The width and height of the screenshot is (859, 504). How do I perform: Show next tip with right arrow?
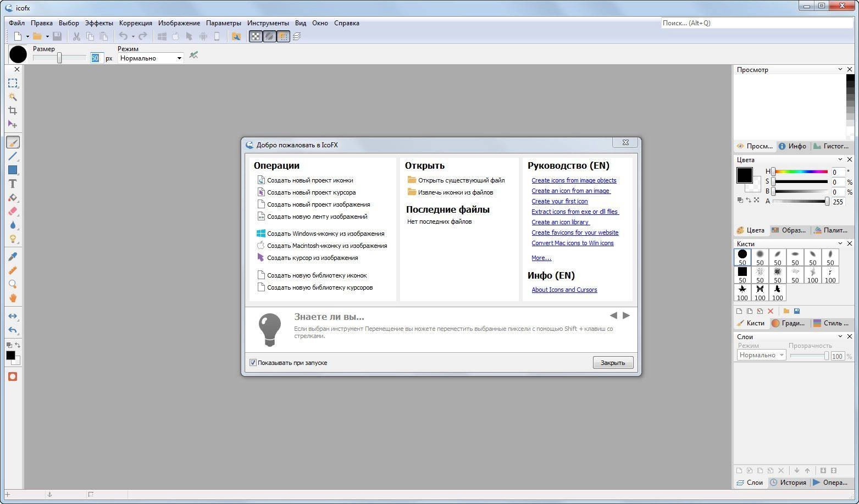[x=626, y=315]
